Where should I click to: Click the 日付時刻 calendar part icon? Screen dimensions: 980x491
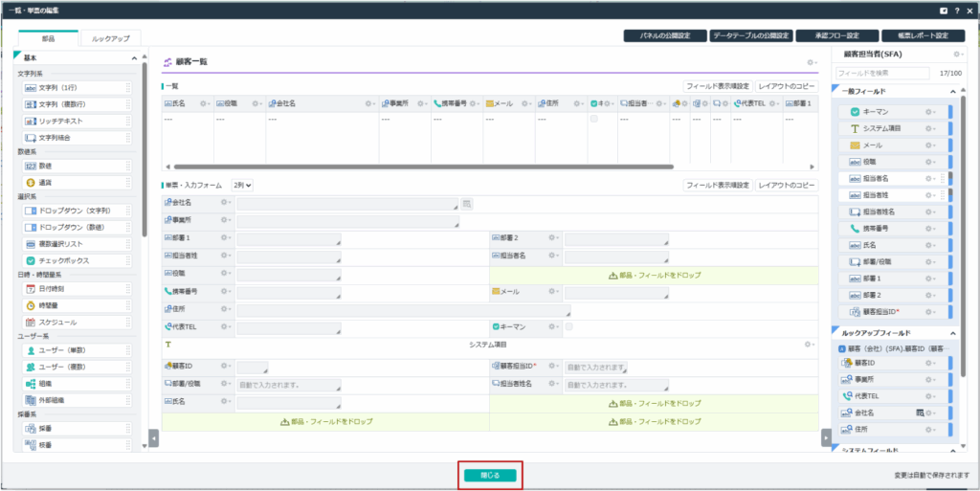31,288
